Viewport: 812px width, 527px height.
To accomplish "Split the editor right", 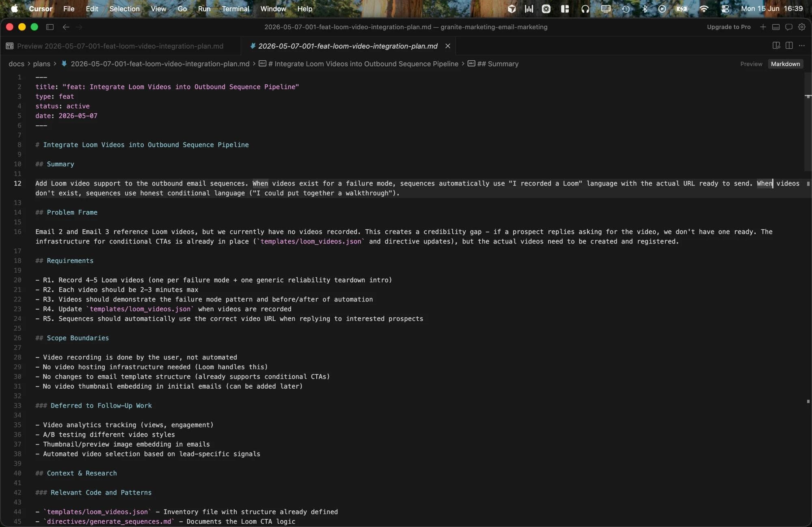I will tap(789, 45).
